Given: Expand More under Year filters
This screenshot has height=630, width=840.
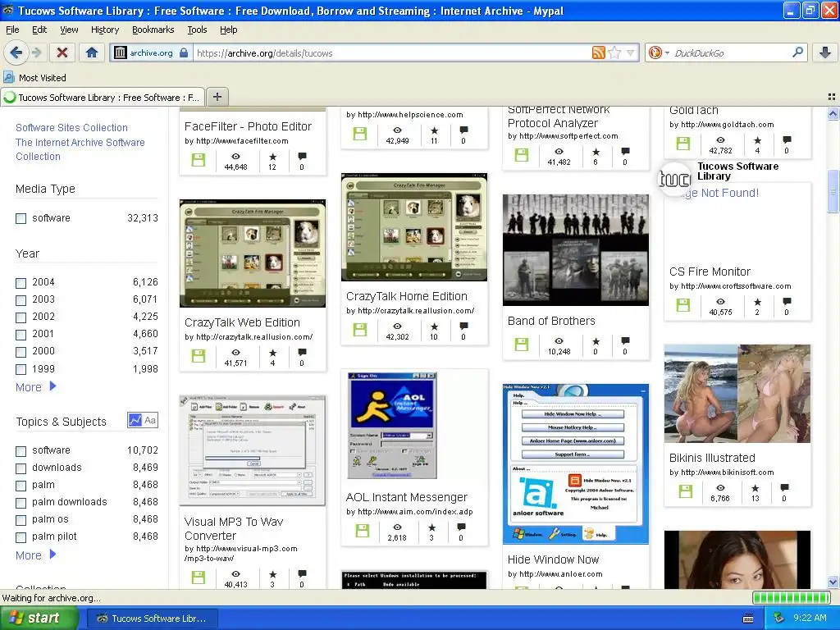Looking at the screenshot, I should click(x=35, y=387).
